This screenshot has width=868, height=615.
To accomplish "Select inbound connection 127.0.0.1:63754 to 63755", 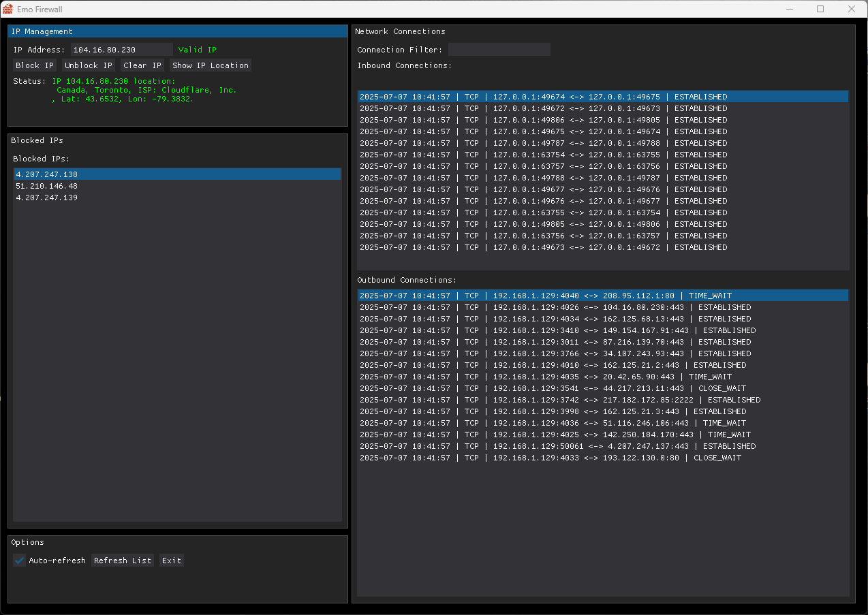I will [x=603, y=155].
